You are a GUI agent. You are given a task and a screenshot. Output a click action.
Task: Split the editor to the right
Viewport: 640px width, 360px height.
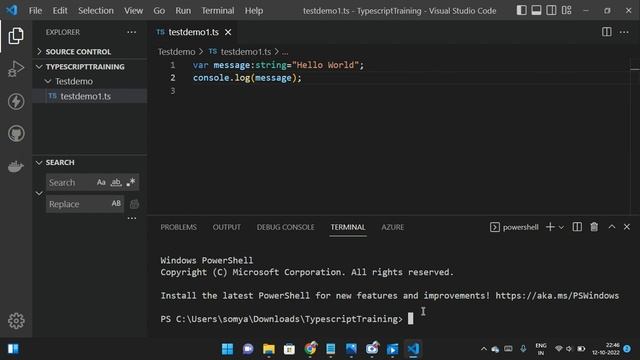pyautogui.click(x=607, y=32)
